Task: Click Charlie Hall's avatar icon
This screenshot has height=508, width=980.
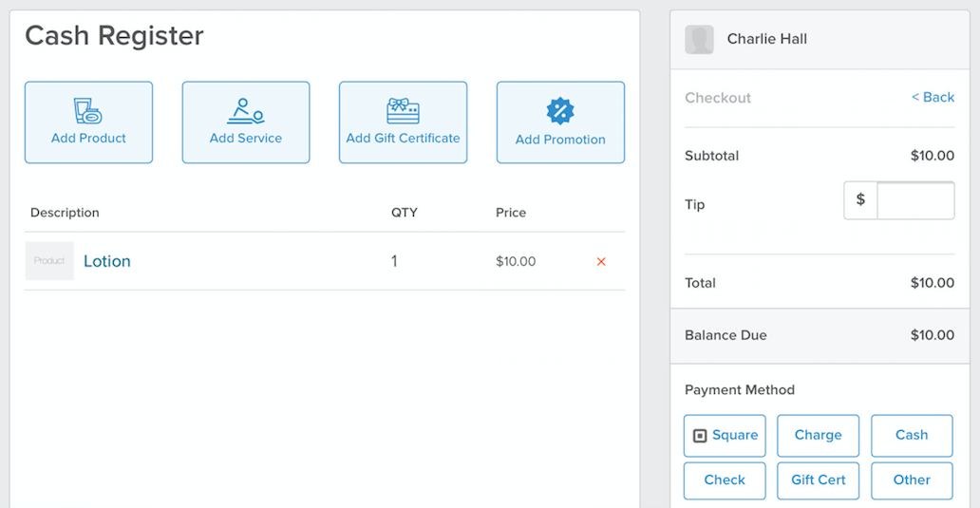Action: pyautogui.click(x=699, y=39)
